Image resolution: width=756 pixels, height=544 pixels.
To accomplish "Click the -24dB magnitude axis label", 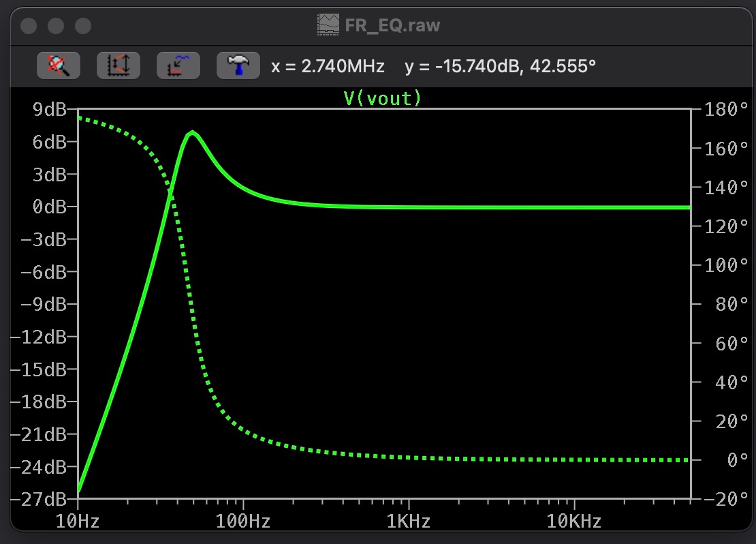I will pyautogui.click(x=38, y=467).
